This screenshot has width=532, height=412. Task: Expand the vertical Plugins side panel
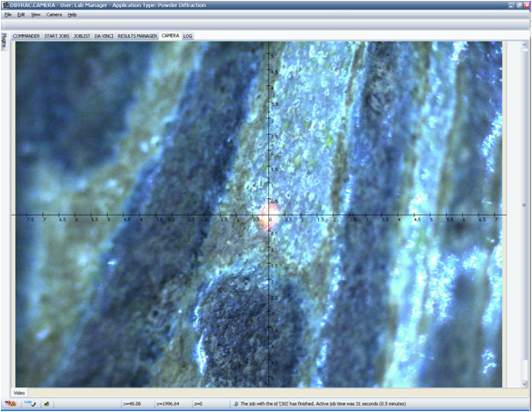tap(4, 41)
